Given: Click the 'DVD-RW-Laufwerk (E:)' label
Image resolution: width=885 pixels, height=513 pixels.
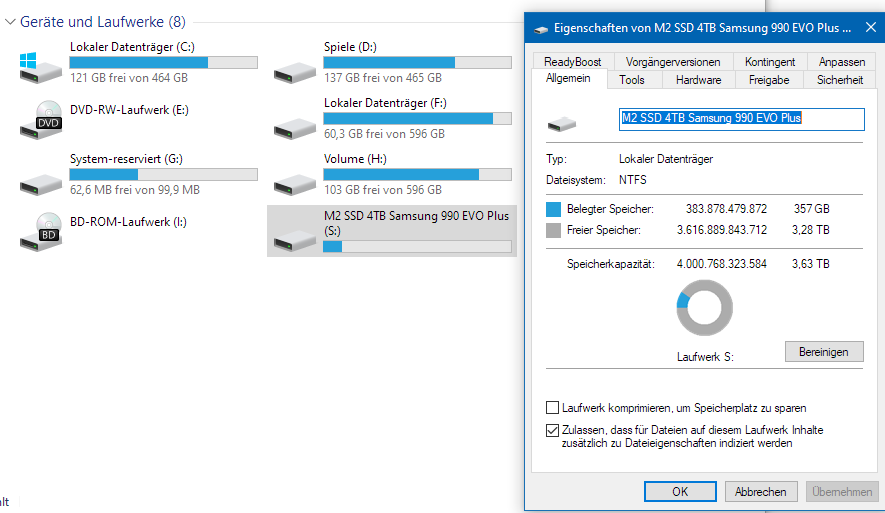Looking at the screenshot, I should [129, 110].
